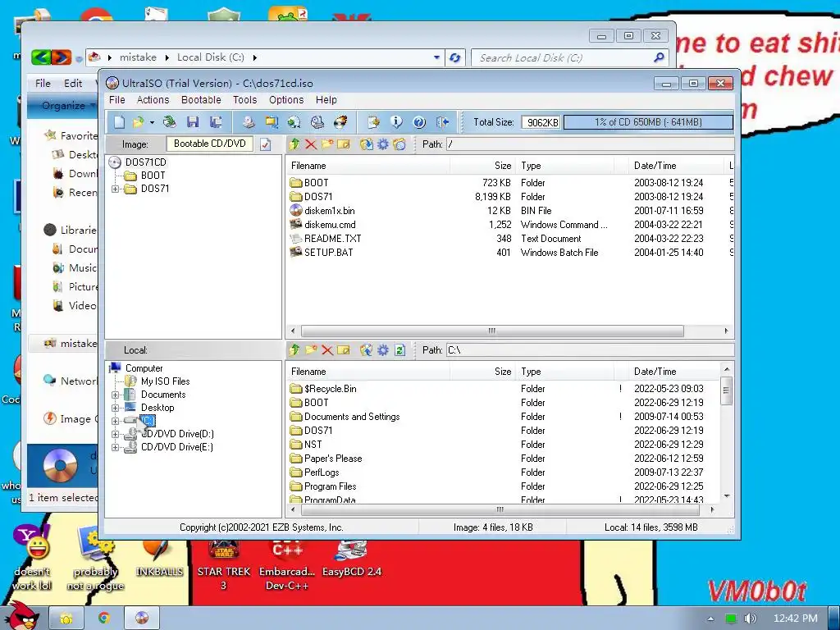
Task: Click the green Refresh icon in Local toolbar
Action: (399, 349)
